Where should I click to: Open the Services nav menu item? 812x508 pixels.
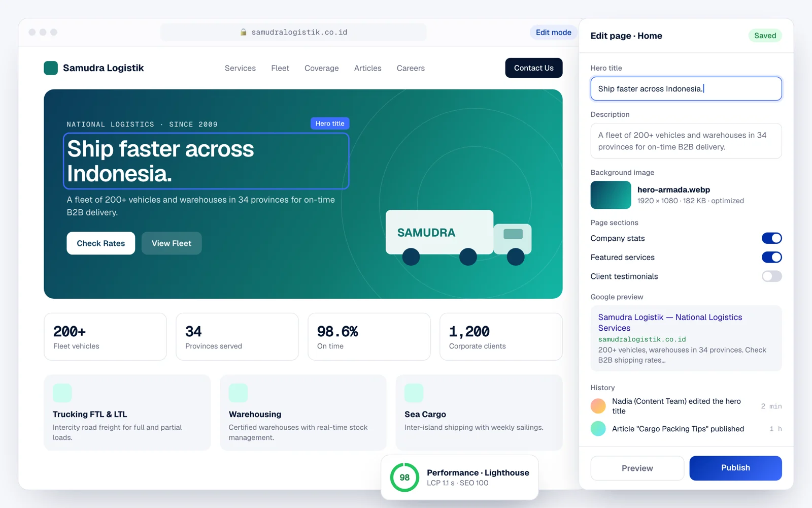[x=240, y=68]
